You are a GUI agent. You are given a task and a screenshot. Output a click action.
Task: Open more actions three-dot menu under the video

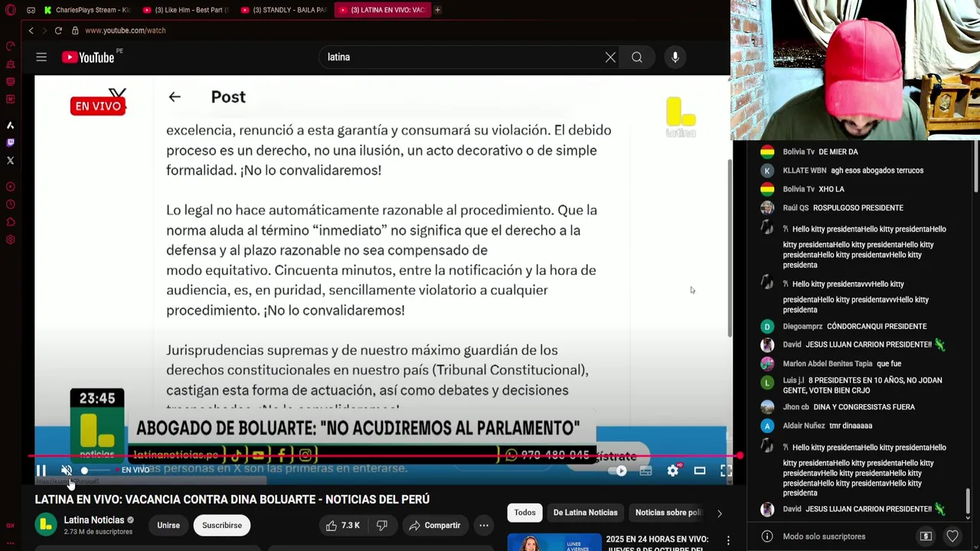coord(484,526)
